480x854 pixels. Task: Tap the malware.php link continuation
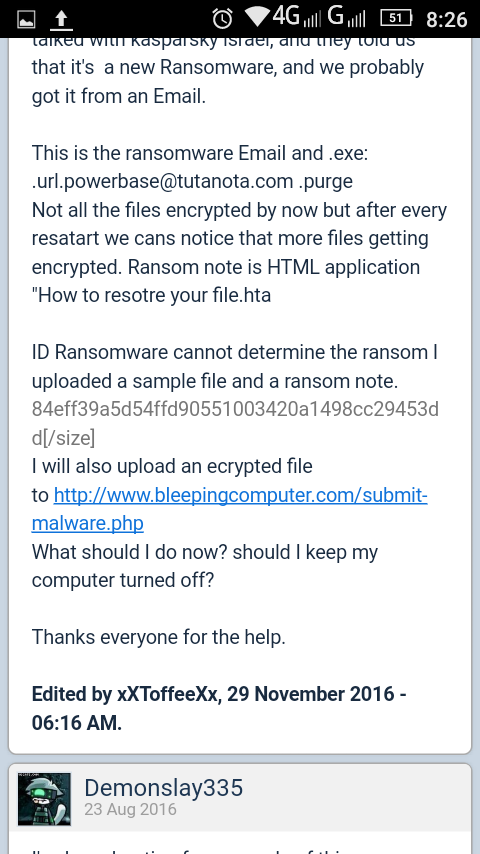pyautogui.click(x=88, y=524)
